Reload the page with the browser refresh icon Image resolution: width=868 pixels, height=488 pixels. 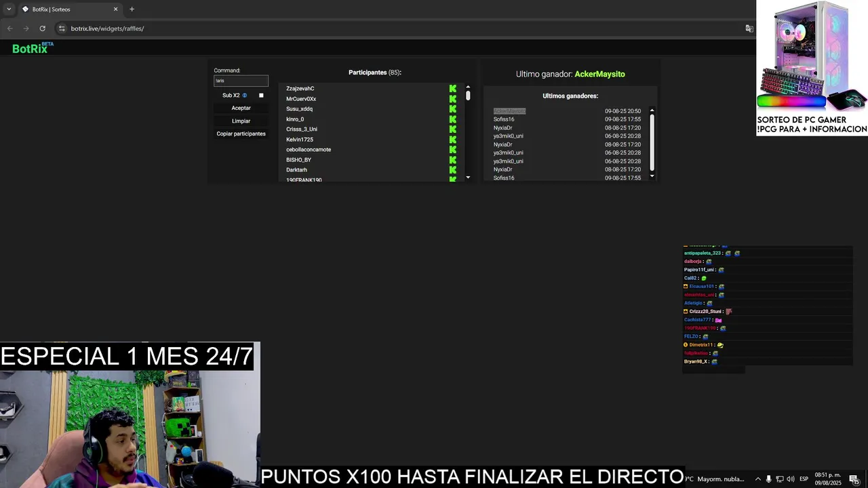pyautogui.click(x=42, y=28)
